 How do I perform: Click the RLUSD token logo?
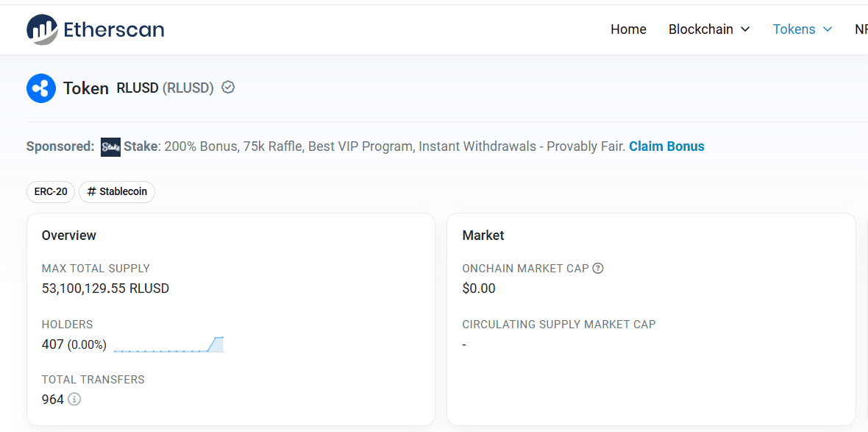tap(41, 88)
